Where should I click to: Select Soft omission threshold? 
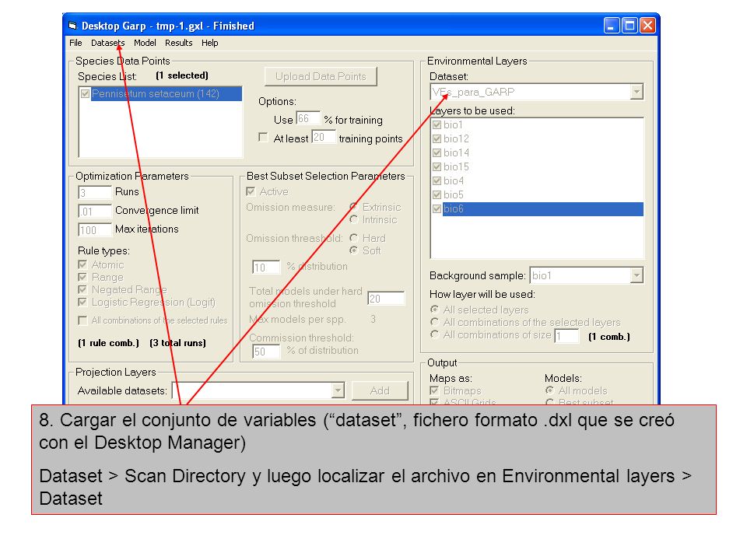pyautogui.click(x=353, y=250)
